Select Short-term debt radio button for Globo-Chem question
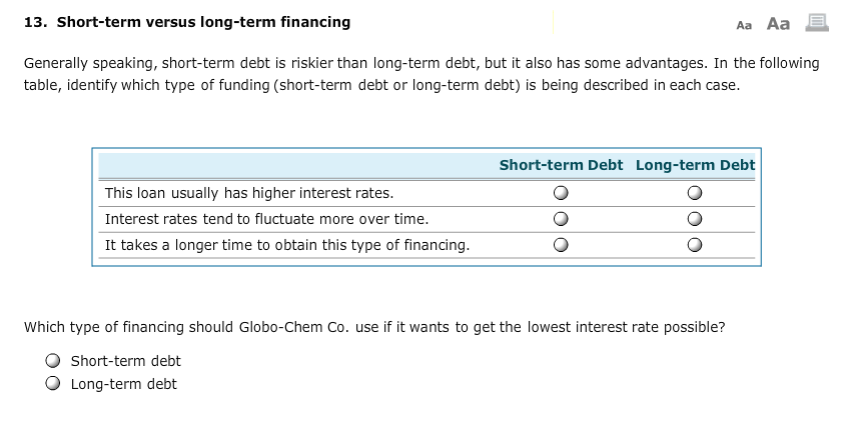Viewport: 845px width, 421px height. coord(52,361)
